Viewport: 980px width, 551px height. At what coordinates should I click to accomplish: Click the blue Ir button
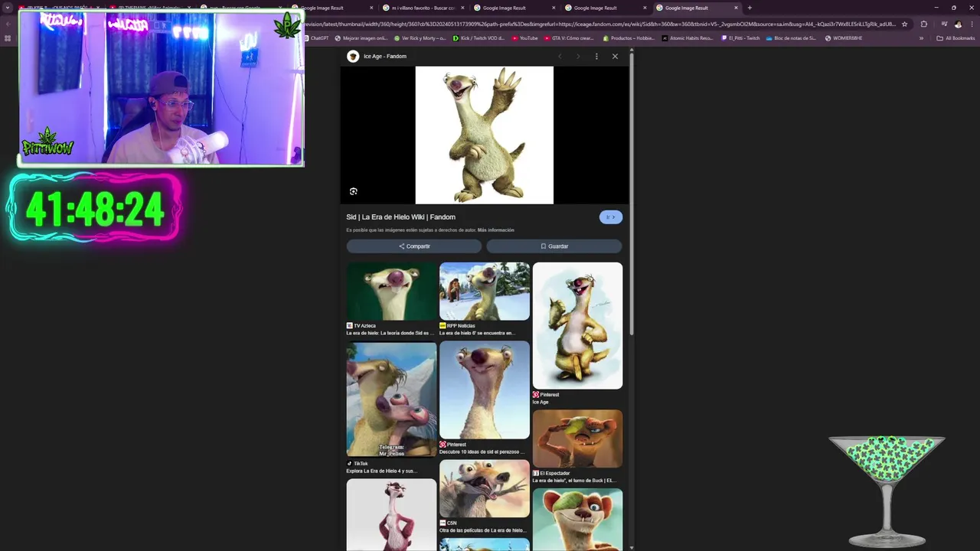click(610, 217)
